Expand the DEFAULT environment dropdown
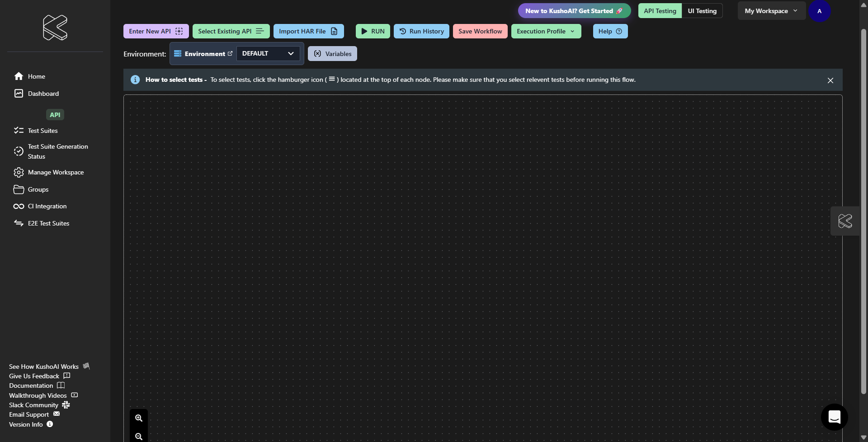The image size is (868, 442). 268,53
